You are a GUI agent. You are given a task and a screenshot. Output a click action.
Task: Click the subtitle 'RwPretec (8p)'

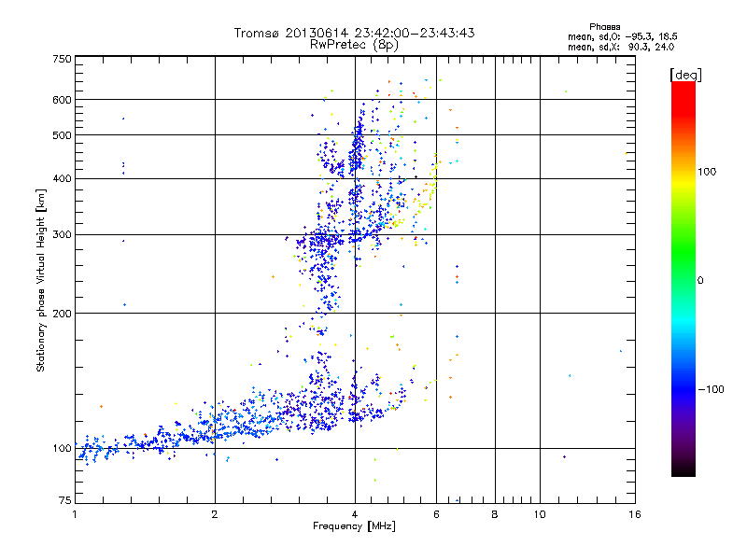pyautogui.click(x=354, y=45)
